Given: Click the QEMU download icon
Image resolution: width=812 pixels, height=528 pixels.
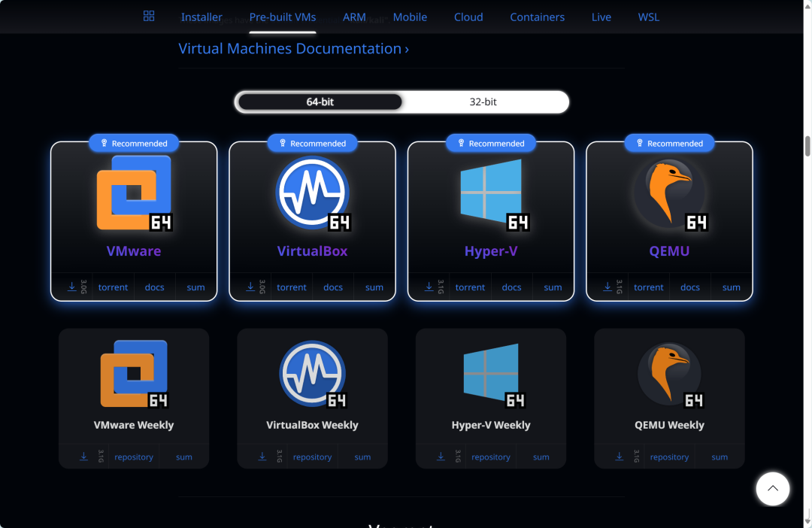Looking at the screenshot, I should click(x=607, y=287).
